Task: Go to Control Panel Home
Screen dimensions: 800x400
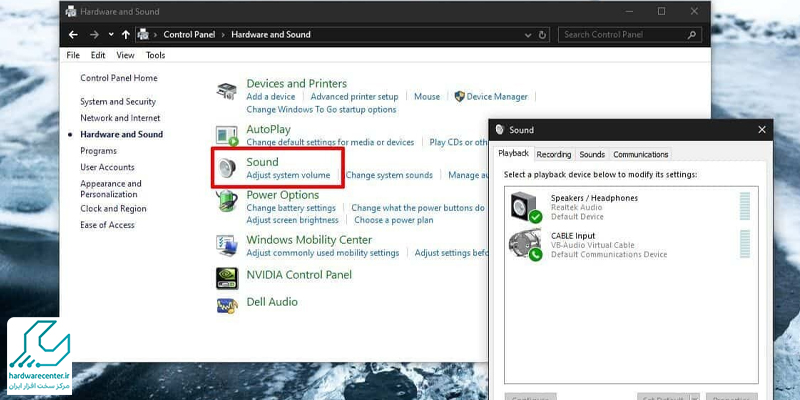Action: [x=119, y=78]
